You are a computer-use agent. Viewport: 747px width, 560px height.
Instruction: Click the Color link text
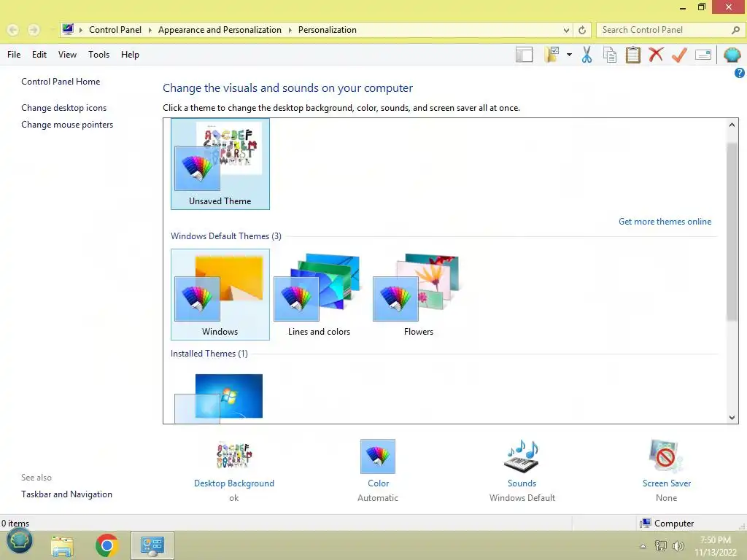tap(379, 483)
